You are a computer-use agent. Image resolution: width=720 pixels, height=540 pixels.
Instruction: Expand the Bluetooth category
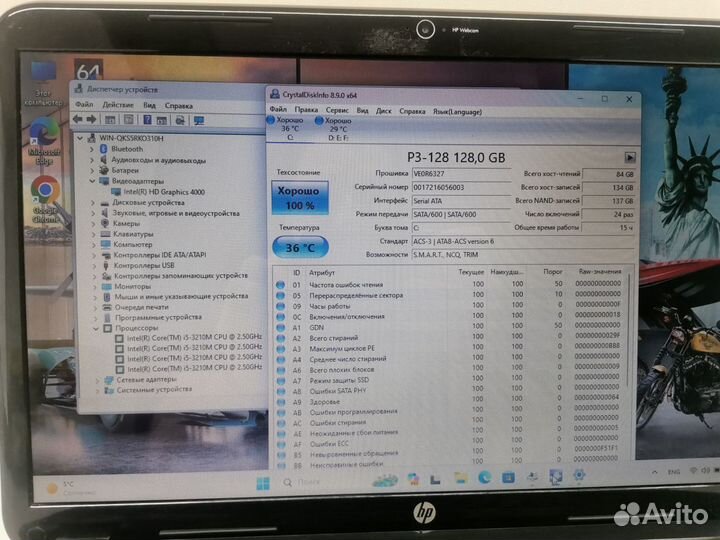coord(92,149)
